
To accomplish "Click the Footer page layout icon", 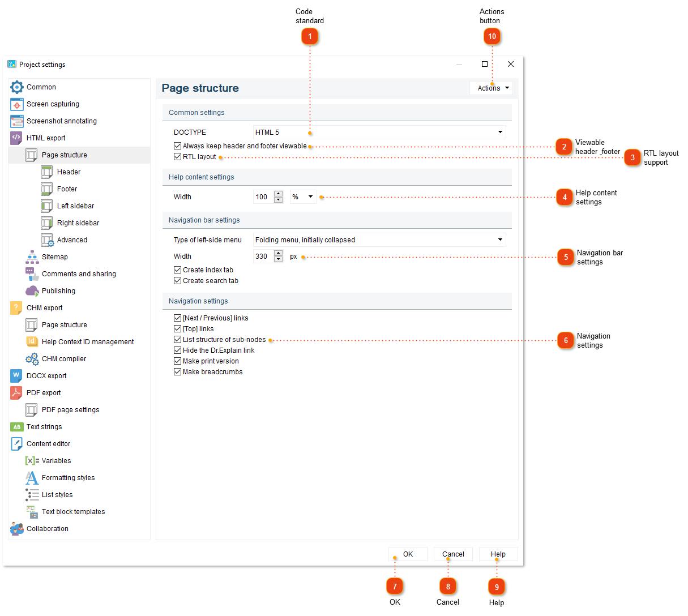I will point(47,189).
